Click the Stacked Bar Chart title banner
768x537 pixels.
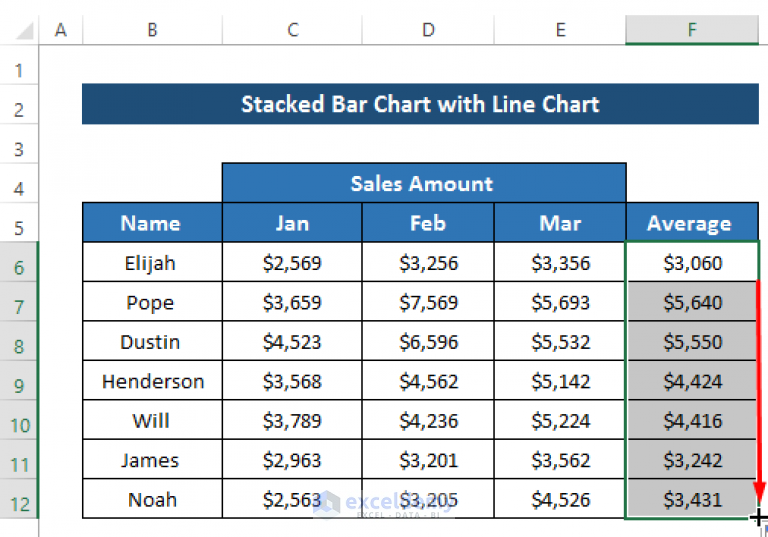pyautogui.click(x=420, y=104)
